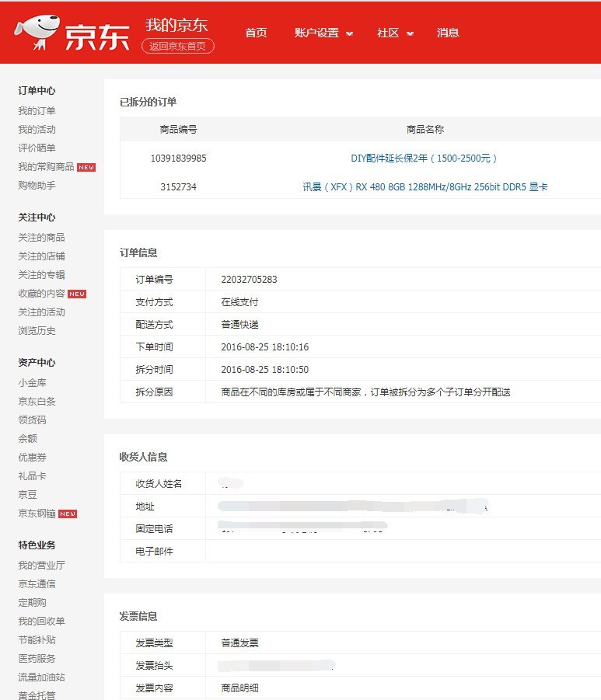Expand the 账户设置 dropdown arrow
This screenshot has width=601, height=700.
tap(349, 33)
